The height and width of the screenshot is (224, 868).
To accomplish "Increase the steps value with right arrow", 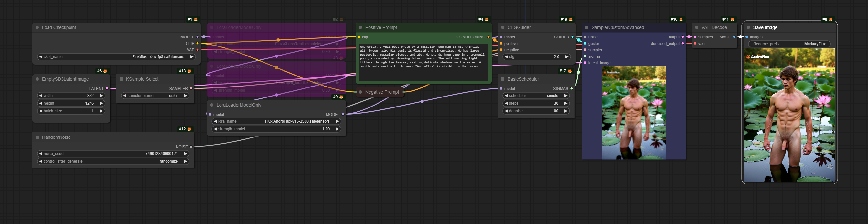I will [x=566, y=104].
